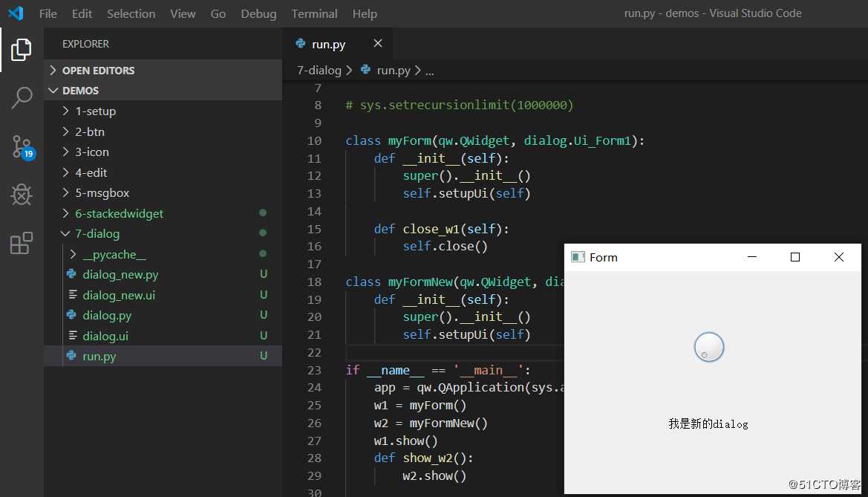Collapse the 7-dialog folder
The image size is (868, 497).
pyautogui.click(x=97, y=234)
